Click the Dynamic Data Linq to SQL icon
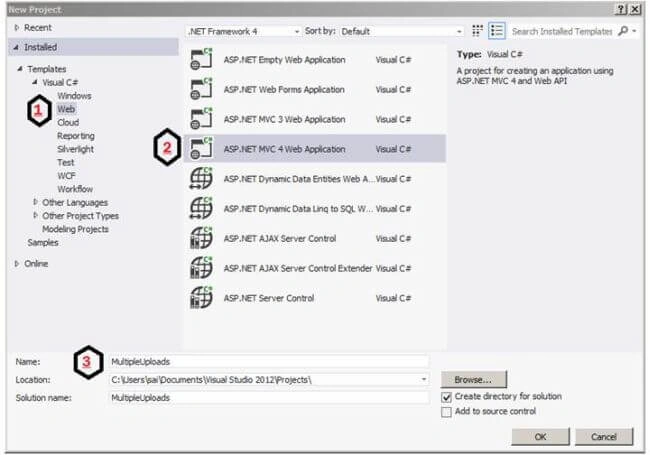650x455 pixels. coord(201,208)
